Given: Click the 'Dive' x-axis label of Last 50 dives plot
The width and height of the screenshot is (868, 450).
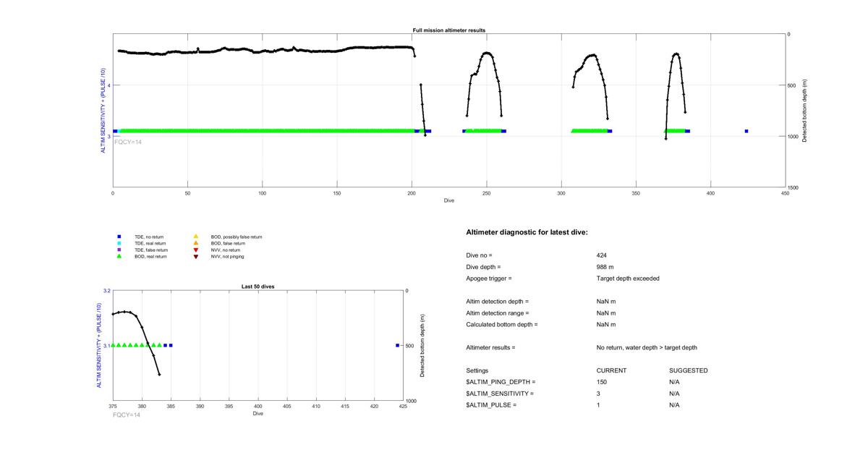Looking at the screenshot, I should click(258, 414).
